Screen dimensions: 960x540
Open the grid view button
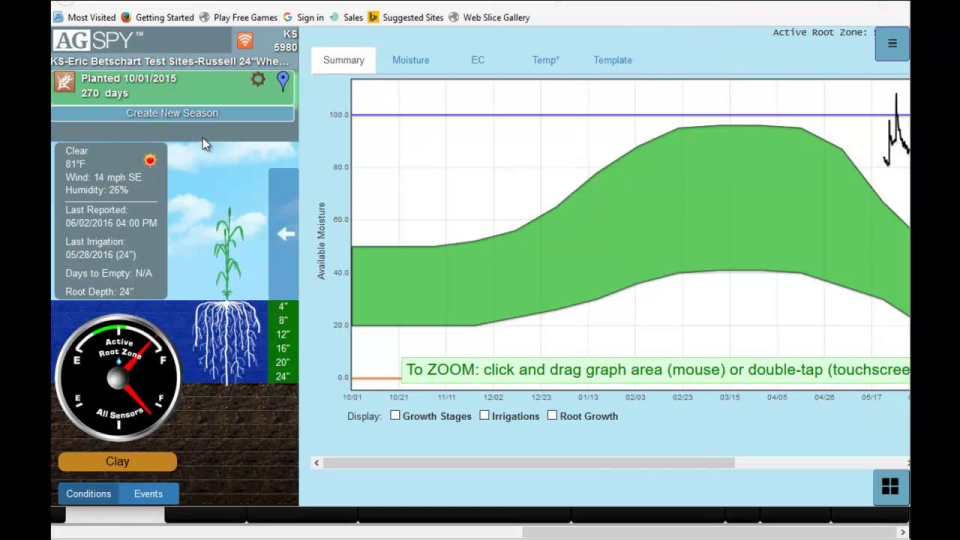click(890, 487)
